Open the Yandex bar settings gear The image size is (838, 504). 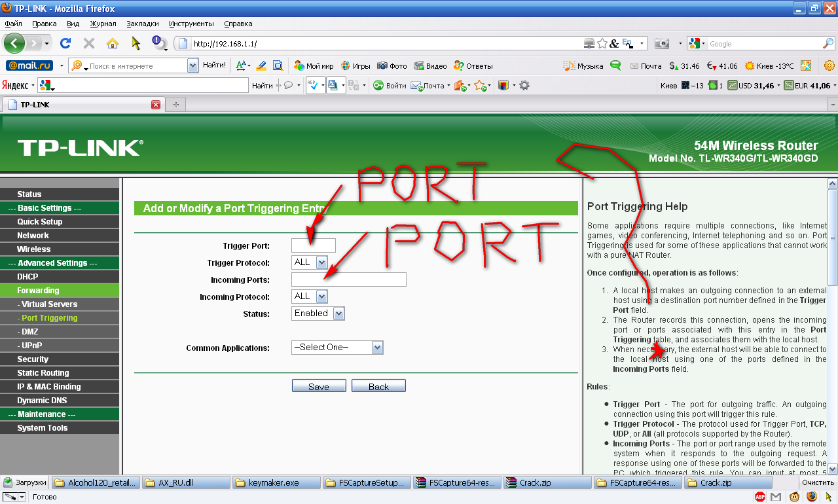tap(524, 85)
